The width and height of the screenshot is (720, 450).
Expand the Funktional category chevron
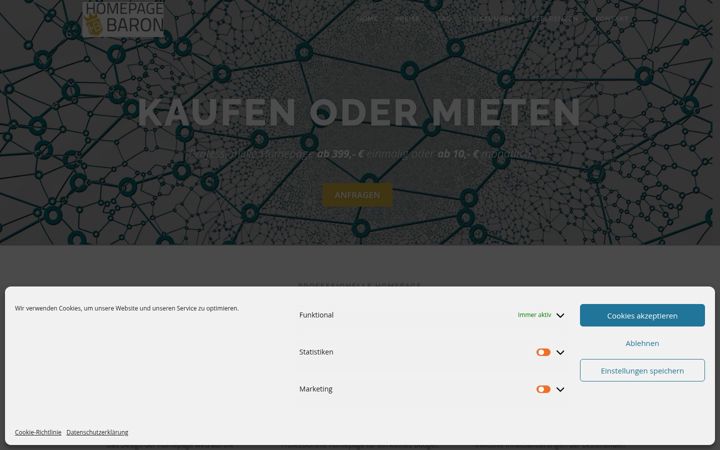(x=560, y=315)
